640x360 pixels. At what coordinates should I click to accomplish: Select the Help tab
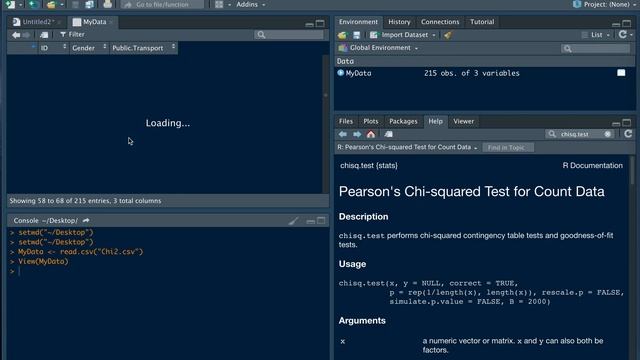[x=435, y=121]
